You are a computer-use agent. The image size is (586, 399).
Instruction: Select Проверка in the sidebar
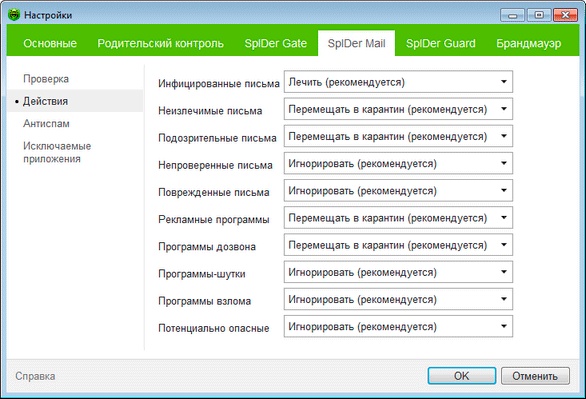46,79
